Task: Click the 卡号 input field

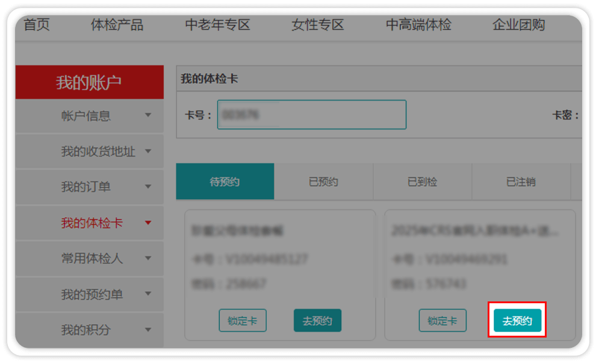Action: click(x=311, y=114)
